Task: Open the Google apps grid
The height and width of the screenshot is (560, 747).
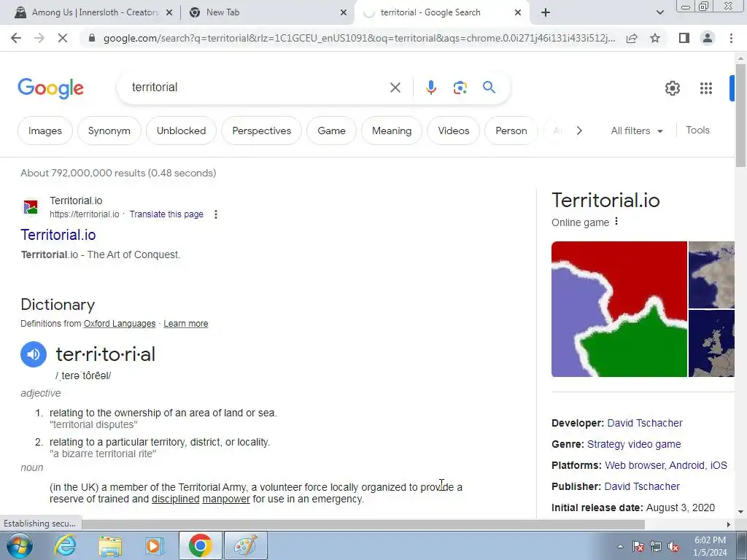Action: [706, 88]
